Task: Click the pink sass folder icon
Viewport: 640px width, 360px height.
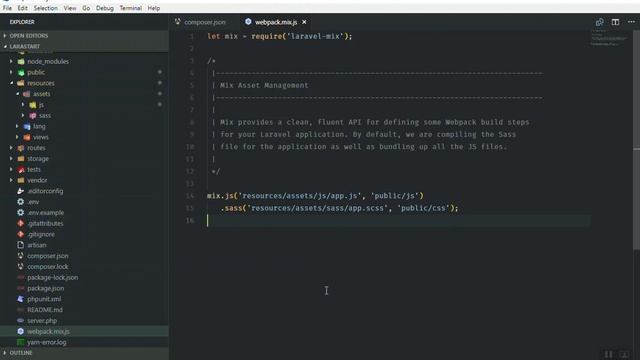Action: (x=33, y=116)
